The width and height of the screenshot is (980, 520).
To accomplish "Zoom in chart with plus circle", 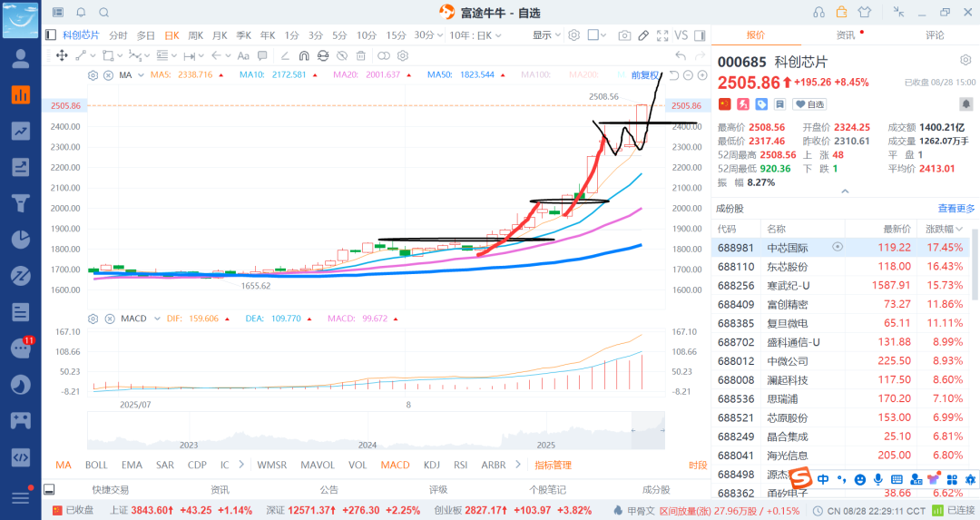I will click(702, 75).
